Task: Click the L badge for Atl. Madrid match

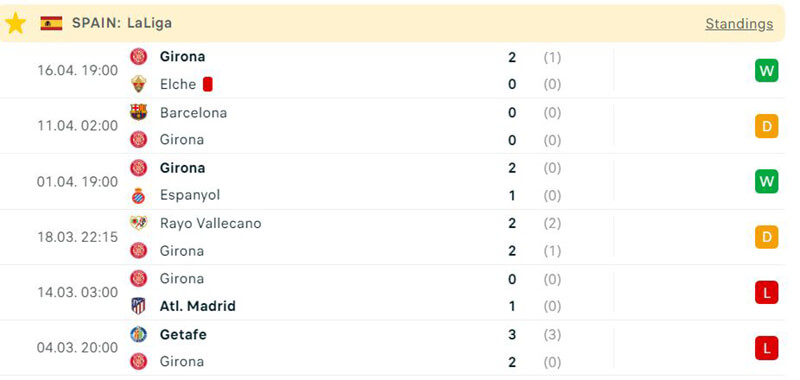Action: [766, 292]
